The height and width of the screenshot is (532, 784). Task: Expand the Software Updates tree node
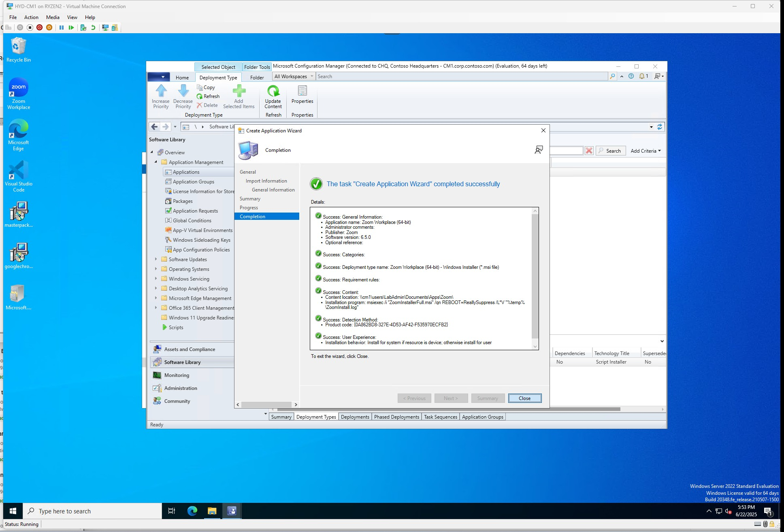(x=156, y=259)
